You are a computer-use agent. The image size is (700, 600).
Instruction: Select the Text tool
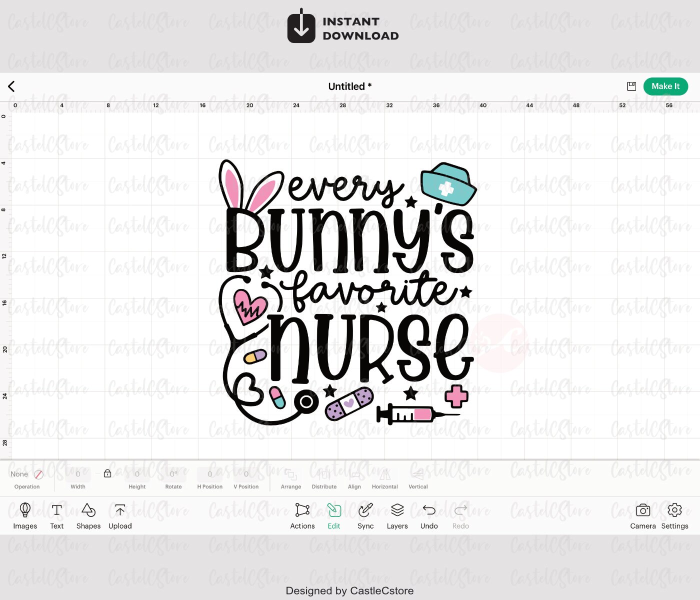point(56,516)
